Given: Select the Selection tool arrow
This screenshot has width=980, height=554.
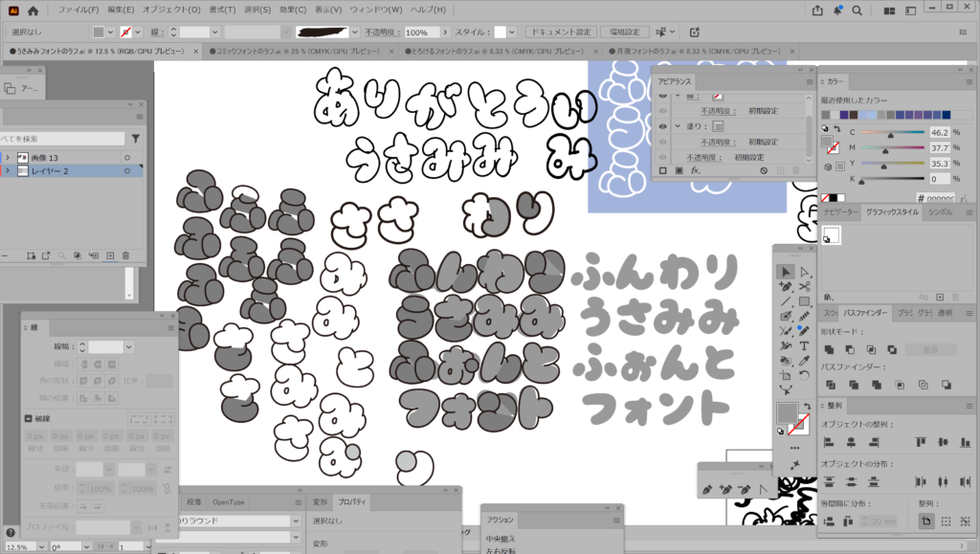Looking at the screenshot, I should tap(786, 272).
